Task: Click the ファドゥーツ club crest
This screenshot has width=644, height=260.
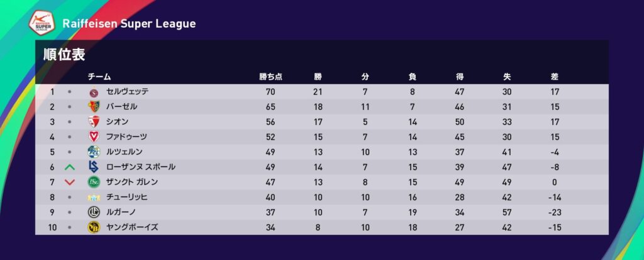Action: [93, 137]
